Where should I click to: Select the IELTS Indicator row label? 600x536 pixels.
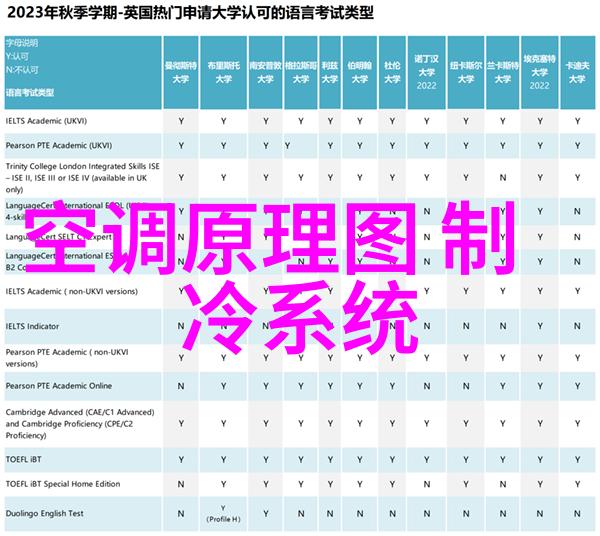[x=33, y=326]
